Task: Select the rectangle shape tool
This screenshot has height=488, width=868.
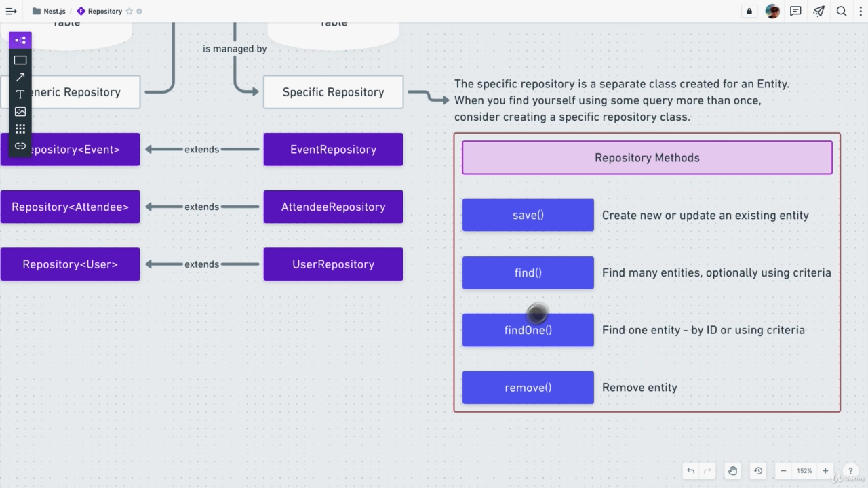Action: 20,60
